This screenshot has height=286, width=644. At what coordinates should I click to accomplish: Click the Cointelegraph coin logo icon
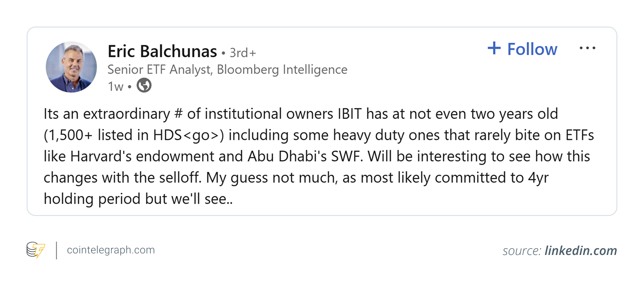click(x=36, y=250)
